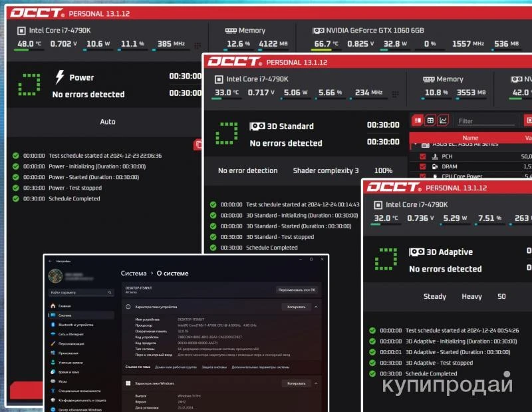Uncheck the DRAM sensor checkbox

coord(422,167)
